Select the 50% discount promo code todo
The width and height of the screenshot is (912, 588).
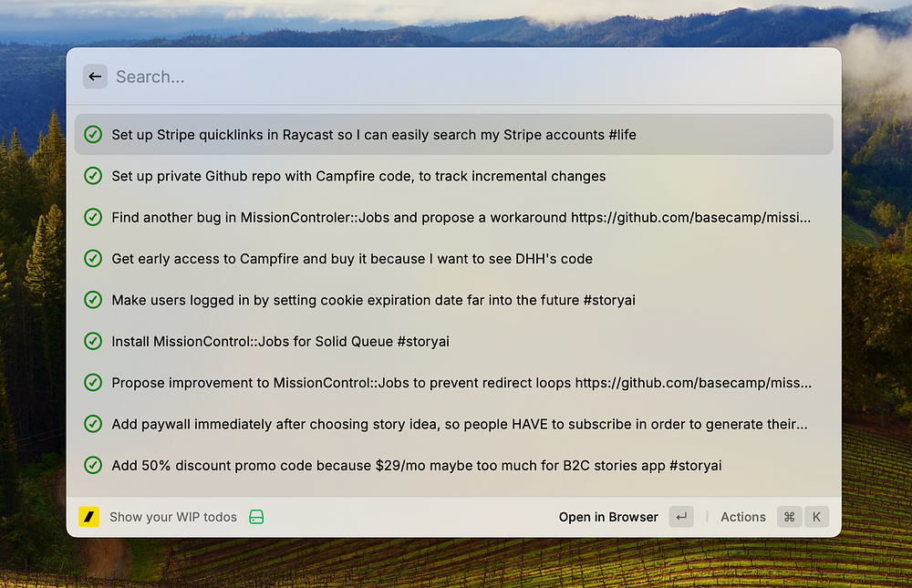[416, 466]
